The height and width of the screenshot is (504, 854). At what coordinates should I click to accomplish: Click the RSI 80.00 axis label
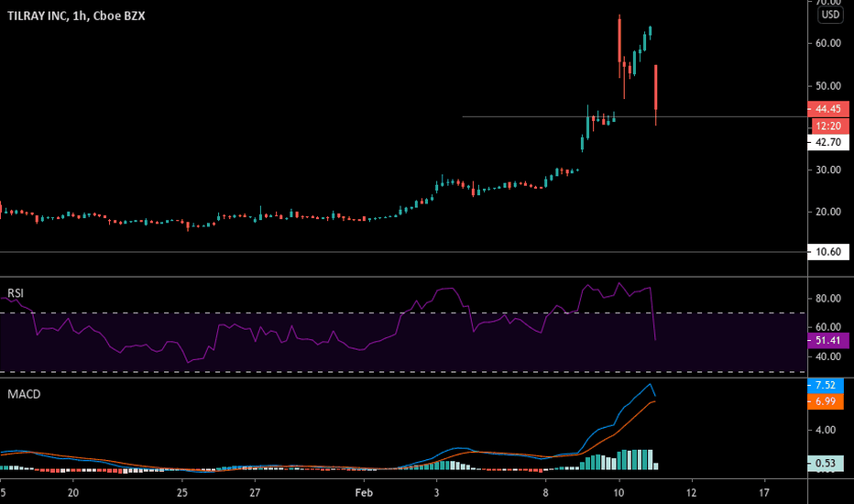pos(827,299)
